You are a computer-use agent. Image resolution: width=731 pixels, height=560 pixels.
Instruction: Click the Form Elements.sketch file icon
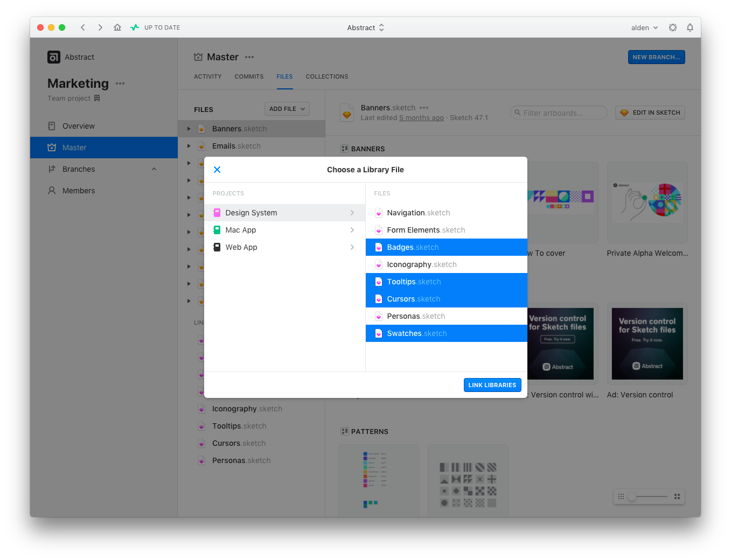coord(379,230)
